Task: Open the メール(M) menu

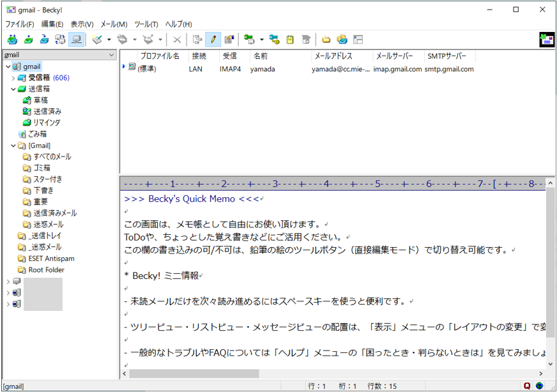Action: pos(114,24)
